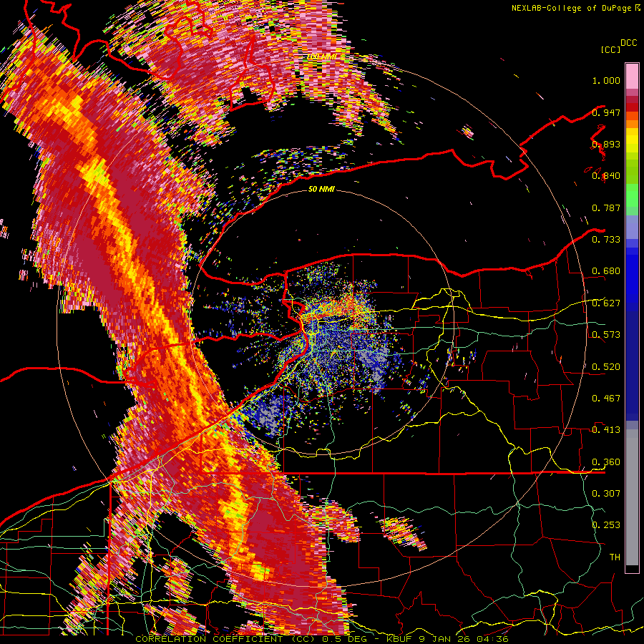Select the 0.680 scale value
The height and width of the screenshot is (644, 644).
point(606,271)
